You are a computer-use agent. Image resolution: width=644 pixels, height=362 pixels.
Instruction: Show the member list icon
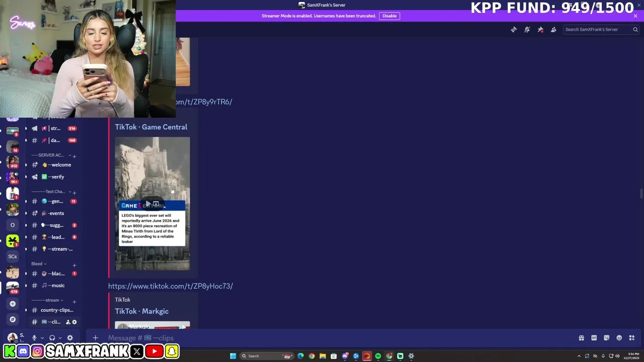[553, 30]
